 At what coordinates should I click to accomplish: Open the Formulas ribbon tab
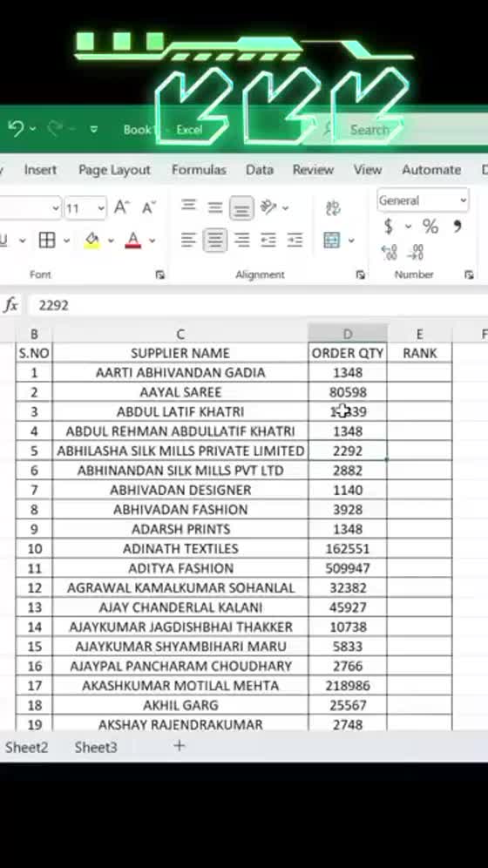(x=199, y=170)
